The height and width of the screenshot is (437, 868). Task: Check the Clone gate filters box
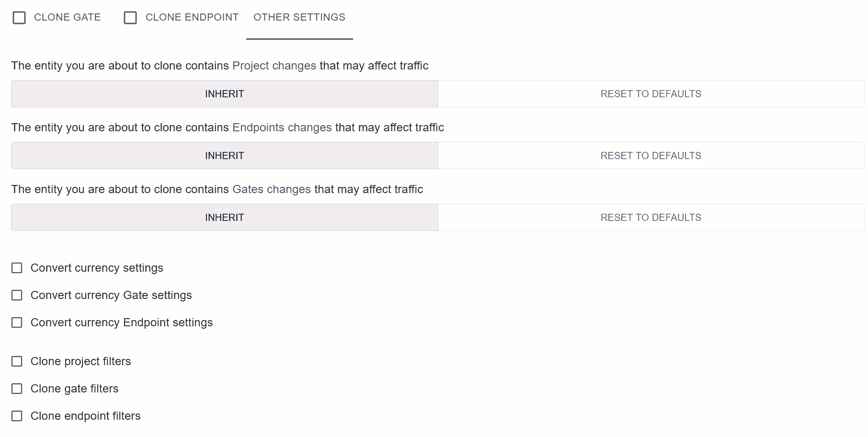click(17, 389)
